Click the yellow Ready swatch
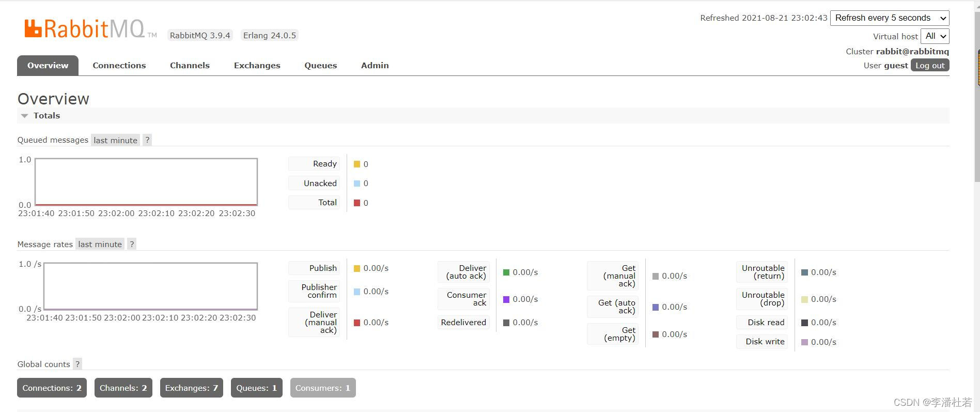The image size is (980, 412). coord(357,164)
